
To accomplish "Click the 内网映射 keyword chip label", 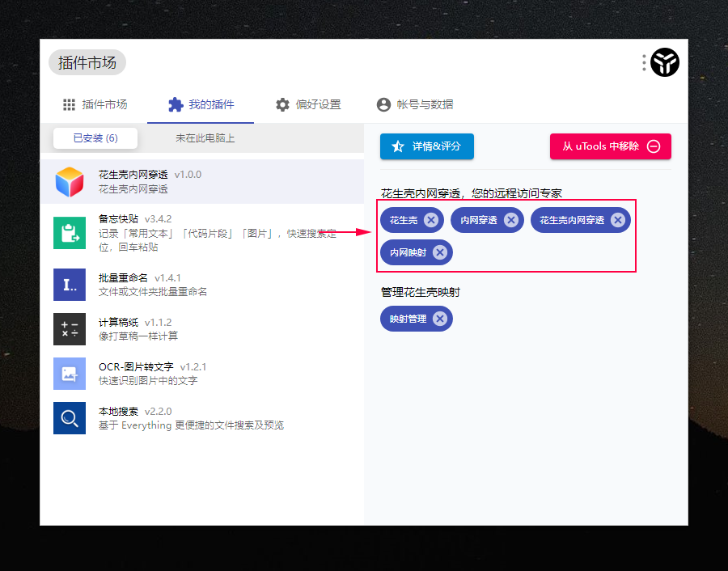I will click(x=408, y=252).
